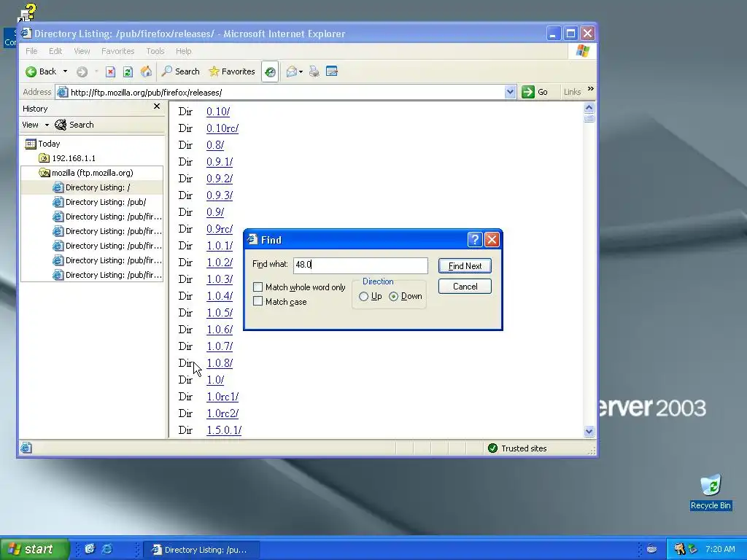Click scroll up arrow on page scrollbar
This screenshot has width=747, height=560.
pos(589,108)
